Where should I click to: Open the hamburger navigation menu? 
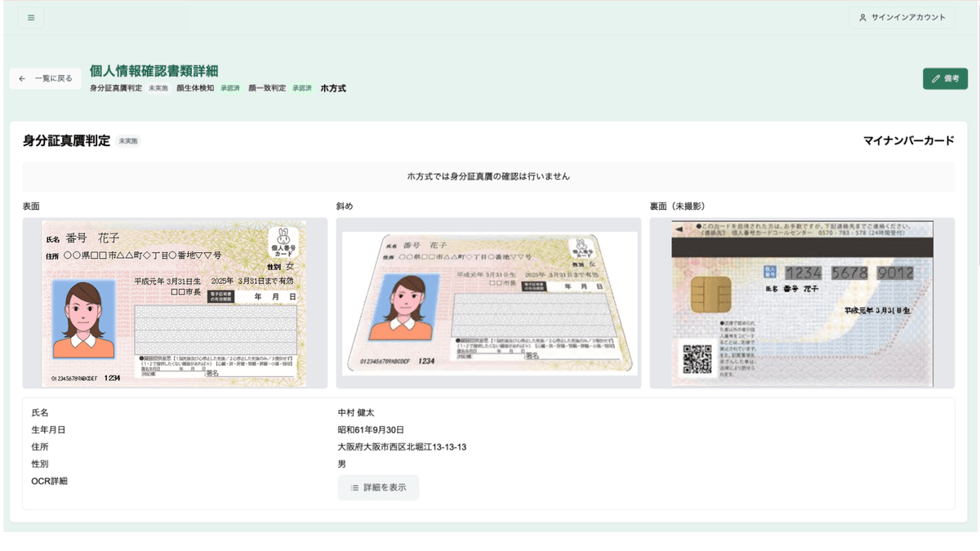(31, 18)
